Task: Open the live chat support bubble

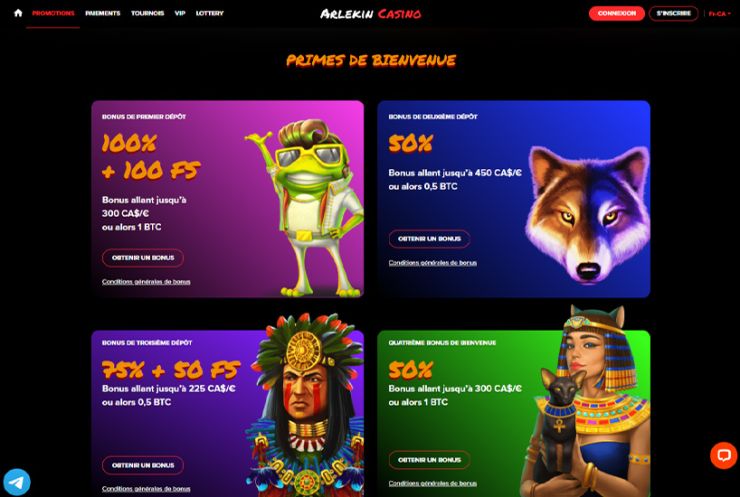Action: pos(723,455)
